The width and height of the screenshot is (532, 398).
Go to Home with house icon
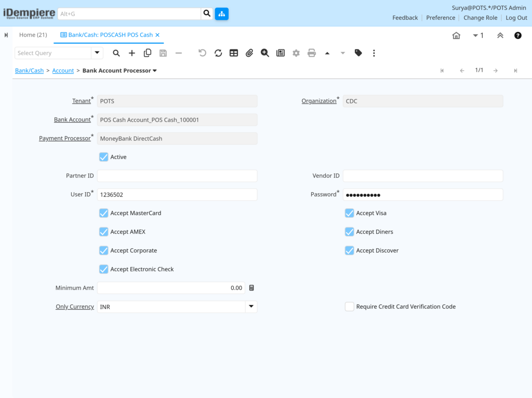[456, 35]
